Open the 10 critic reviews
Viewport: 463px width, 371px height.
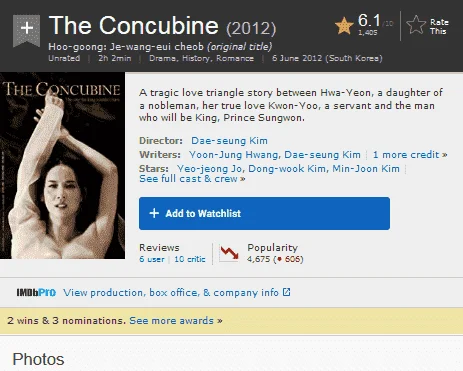coord(190,259)
